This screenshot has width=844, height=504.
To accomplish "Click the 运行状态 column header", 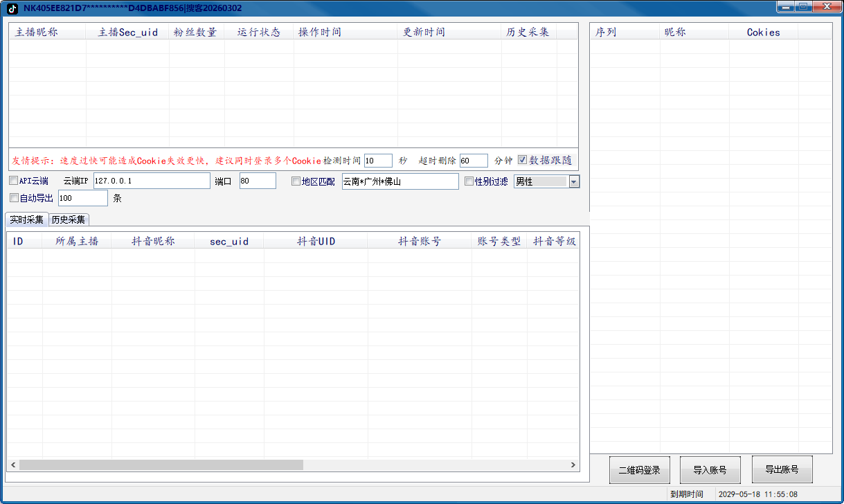I will [x=259, y=32].
